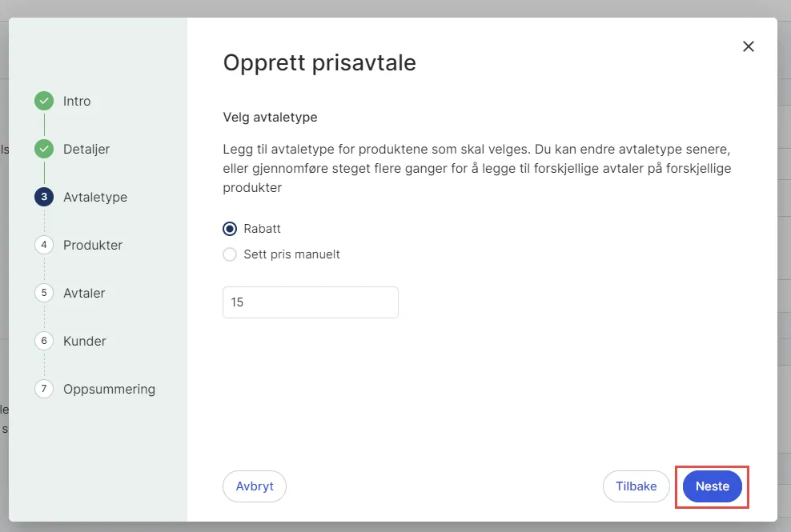Click the discount value input showing 15

310,302
